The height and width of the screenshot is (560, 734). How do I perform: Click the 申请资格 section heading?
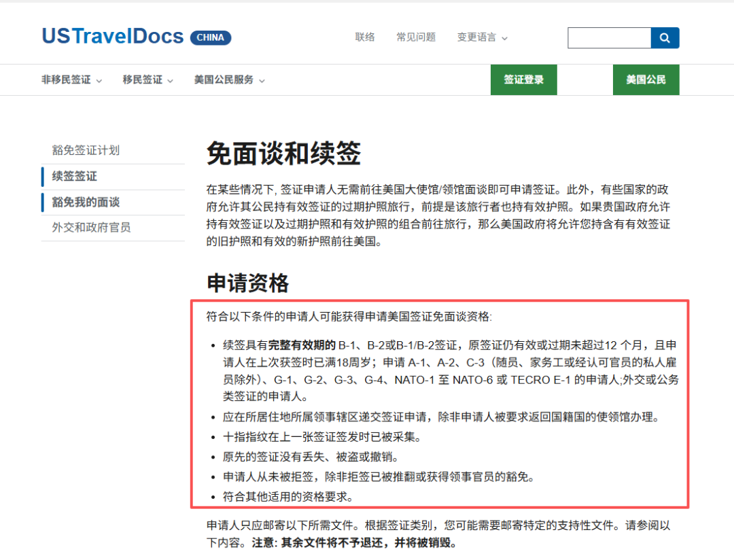point(247,283)
